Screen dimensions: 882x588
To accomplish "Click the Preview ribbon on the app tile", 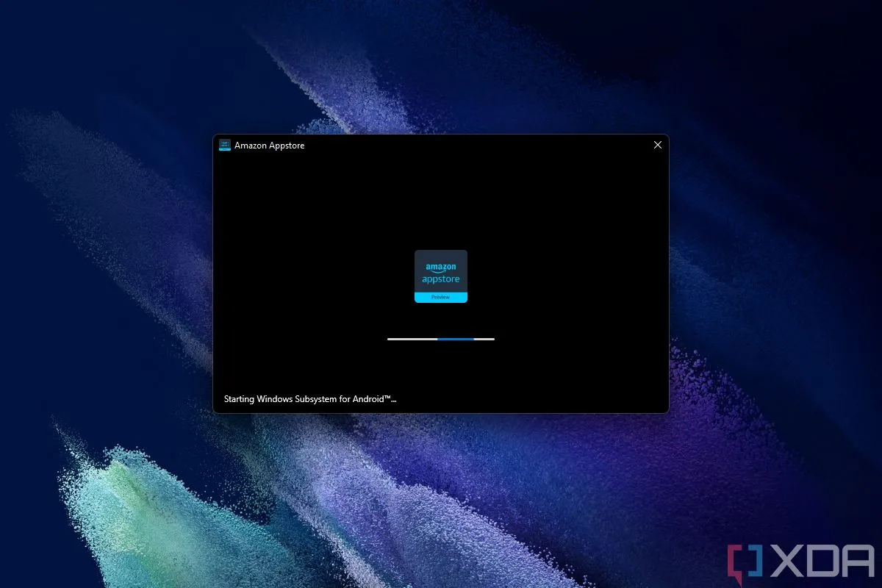I will coord(441,296).
